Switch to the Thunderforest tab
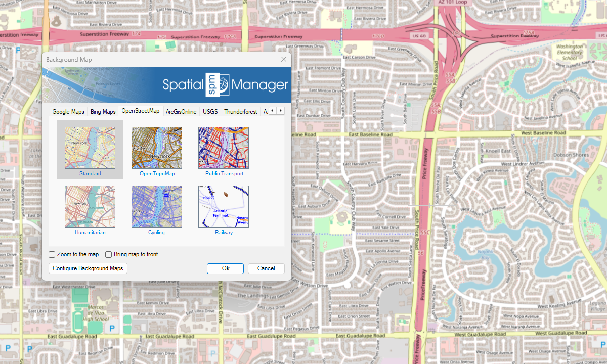 coord(241,112)
